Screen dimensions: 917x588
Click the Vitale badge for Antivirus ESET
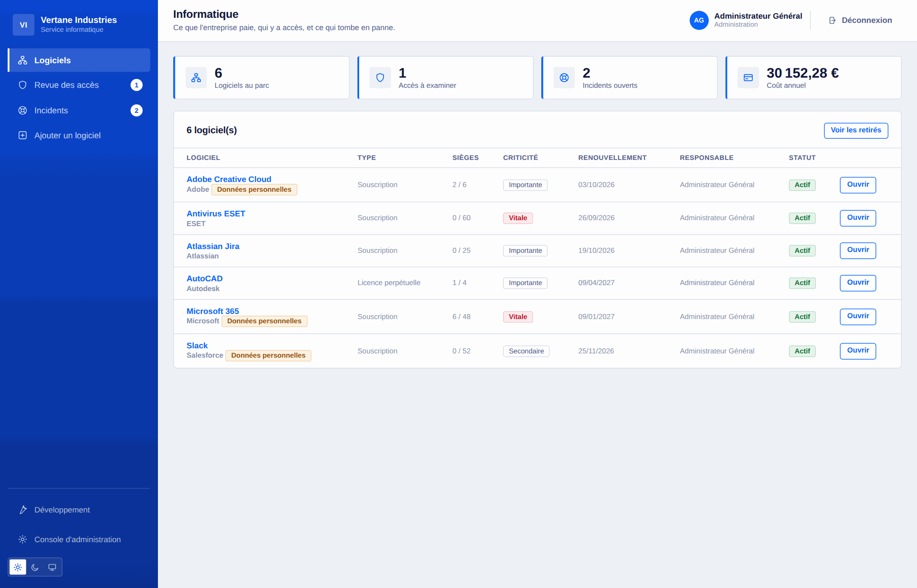518,218
